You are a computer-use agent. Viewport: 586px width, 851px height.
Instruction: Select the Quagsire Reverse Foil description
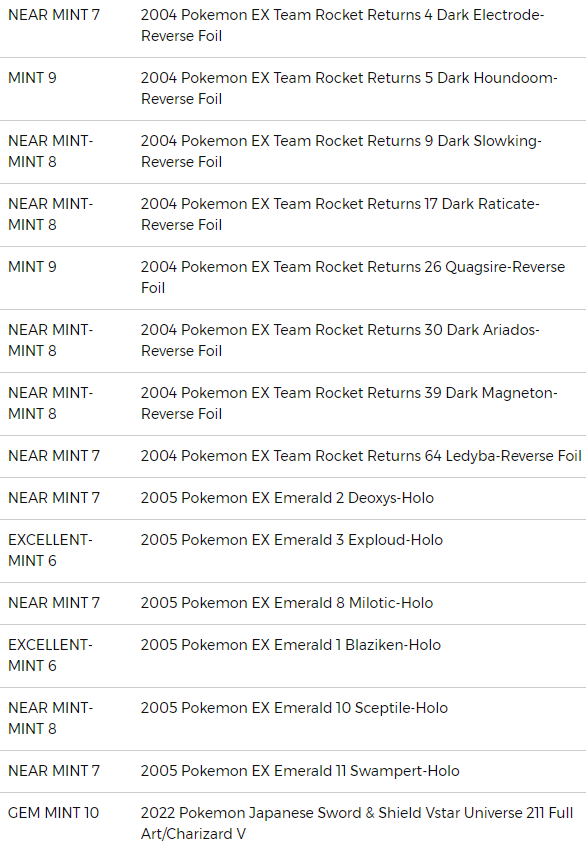click(353, 277)
